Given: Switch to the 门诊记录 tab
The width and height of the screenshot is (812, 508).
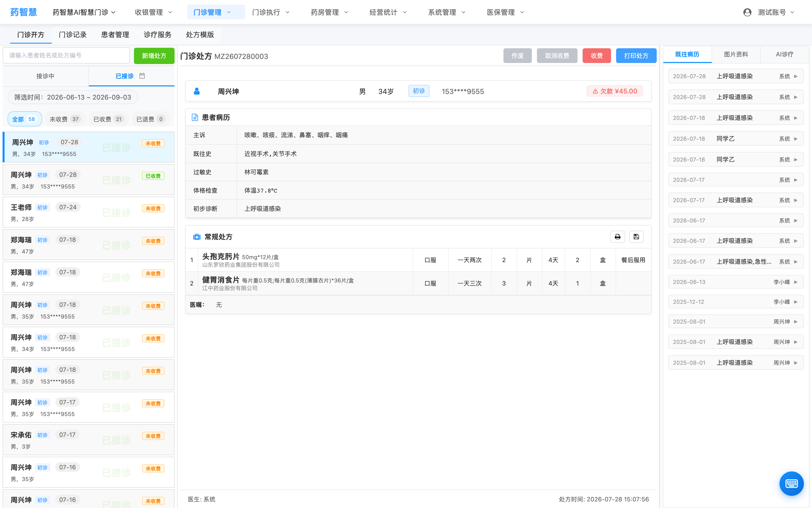Looking at the screenshot, I should tap(73, 35).
